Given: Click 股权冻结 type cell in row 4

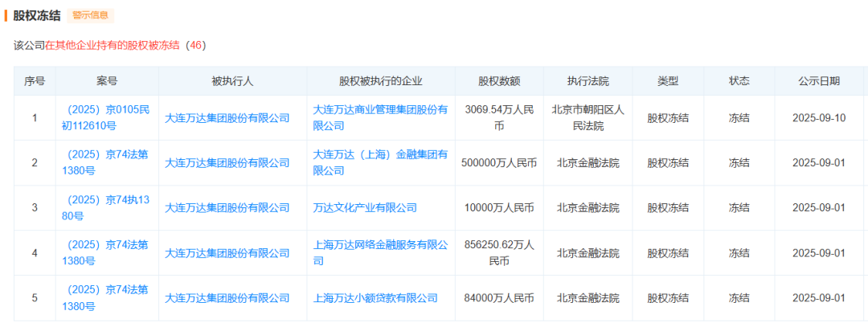Looking at the screenshot, I should (x=668, y=253).
